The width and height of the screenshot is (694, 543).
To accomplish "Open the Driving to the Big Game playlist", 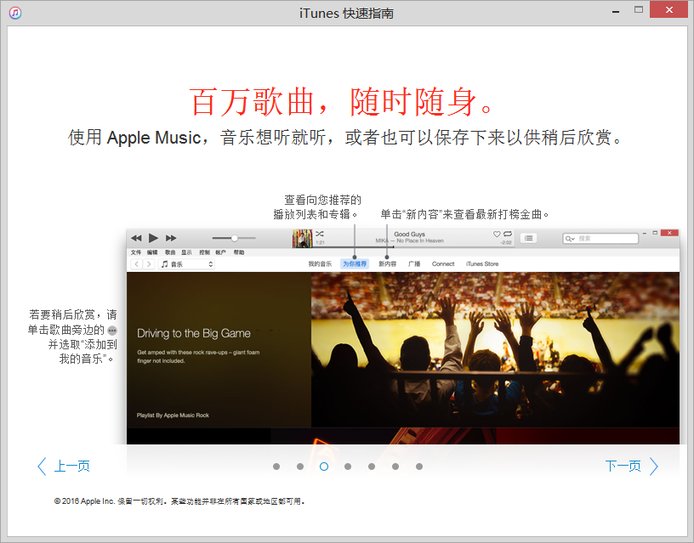I will pyautogui.click(x=194, y=333).
